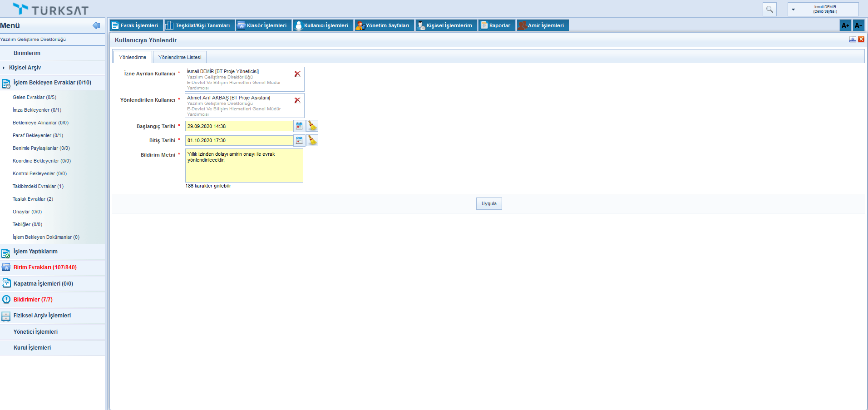Viewport: 868px width, 410px height.
Task: Clear Başlangıç Tarihi with broom icon
Action: 312,126
